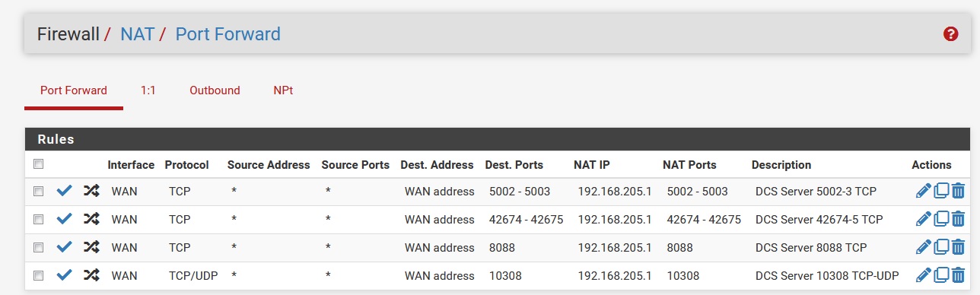Viewport: 980px width, 295px height.
Task: Edit the DCS Server 10308 TCP-UDP rule
Action: click(x=923, y=276)
